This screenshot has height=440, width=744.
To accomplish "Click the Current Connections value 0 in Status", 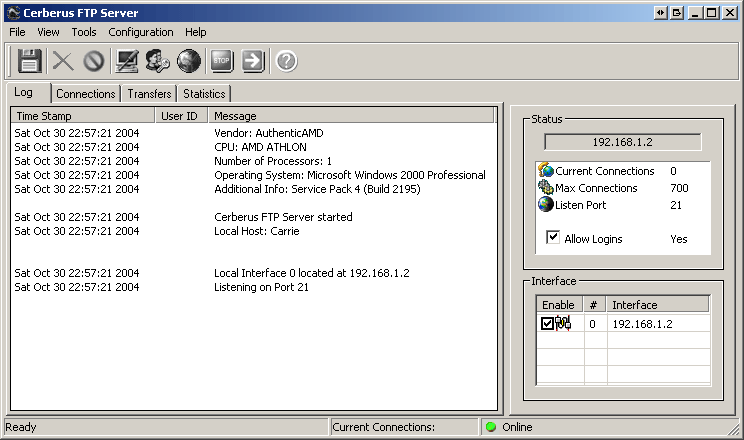I will click(x=673, y=171).
